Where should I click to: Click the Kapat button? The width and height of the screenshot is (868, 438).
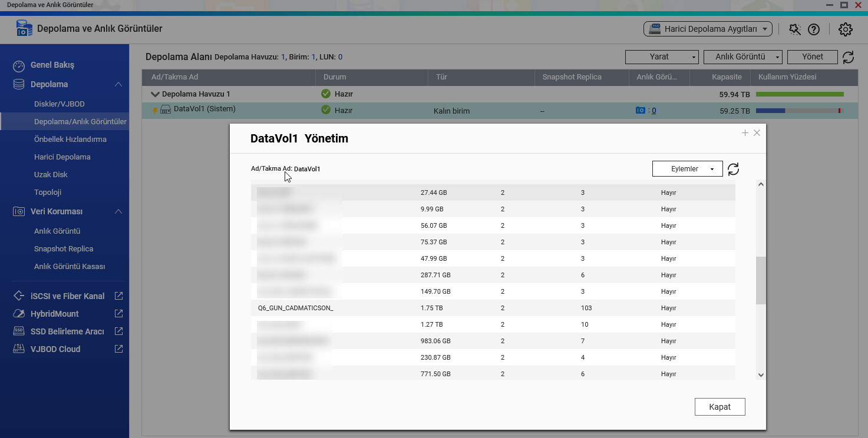point(720,407)
